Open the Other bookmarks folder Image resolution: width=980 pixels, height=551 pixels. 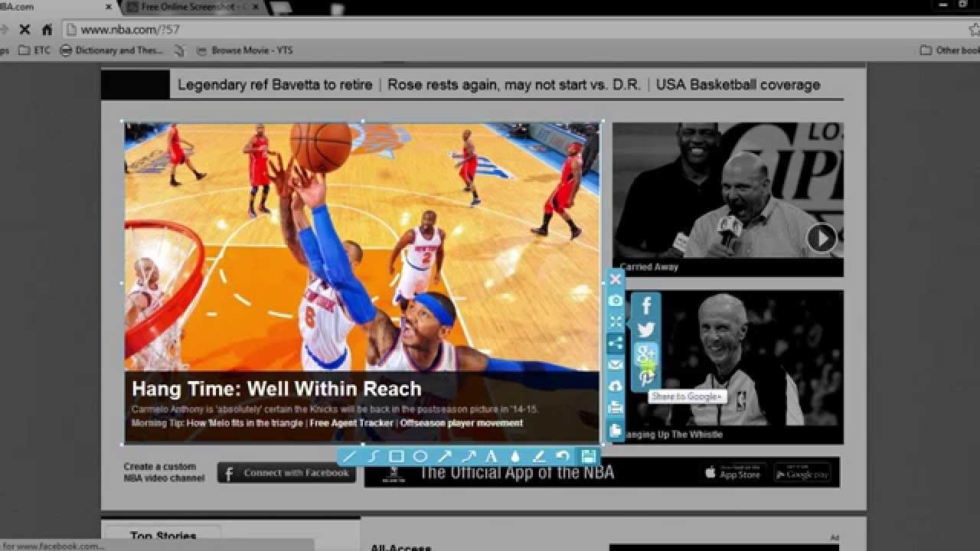point(950,51)
